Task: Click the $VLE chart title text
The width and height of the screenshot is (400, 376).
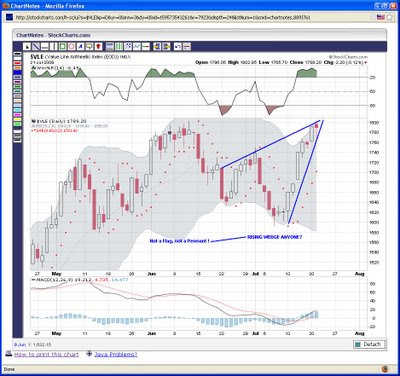Action: click(x=81, y=57)
